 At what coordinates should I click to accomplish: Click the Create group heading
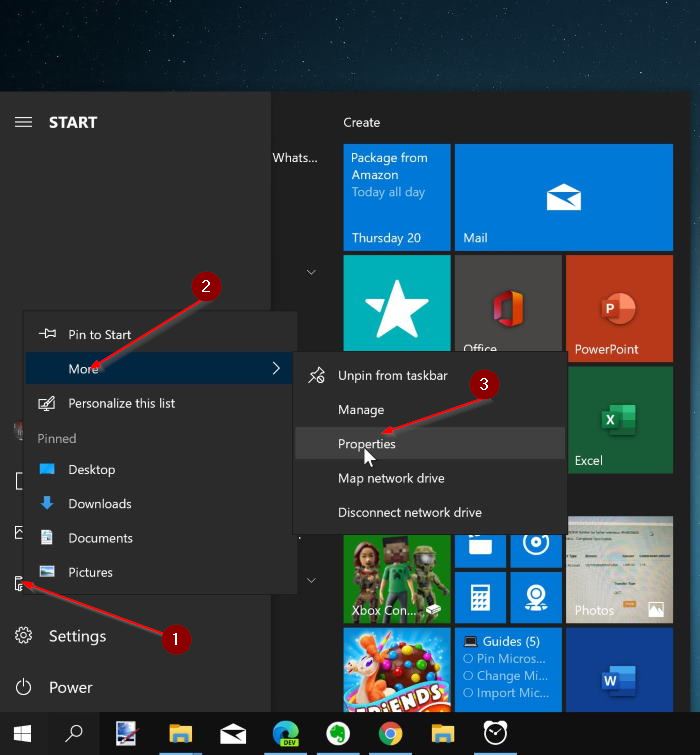362,122
